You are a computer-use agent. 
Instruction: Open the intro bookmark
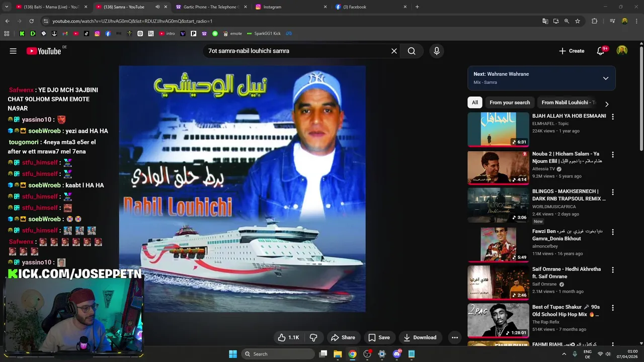[167, 34]
